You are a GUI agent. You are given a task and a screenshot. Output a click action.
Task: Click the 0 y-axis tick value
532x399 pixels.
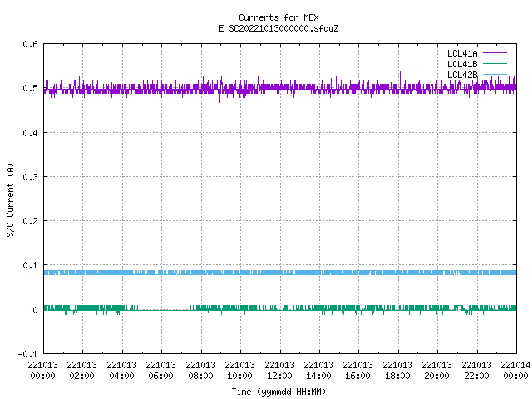click(35, 310)
